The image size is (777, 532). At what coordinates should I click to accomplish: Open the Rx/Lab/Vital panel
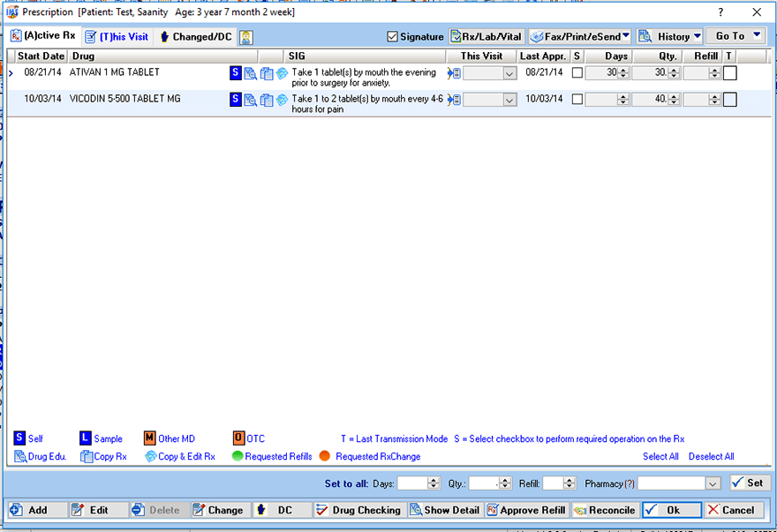tap(487, 37)
